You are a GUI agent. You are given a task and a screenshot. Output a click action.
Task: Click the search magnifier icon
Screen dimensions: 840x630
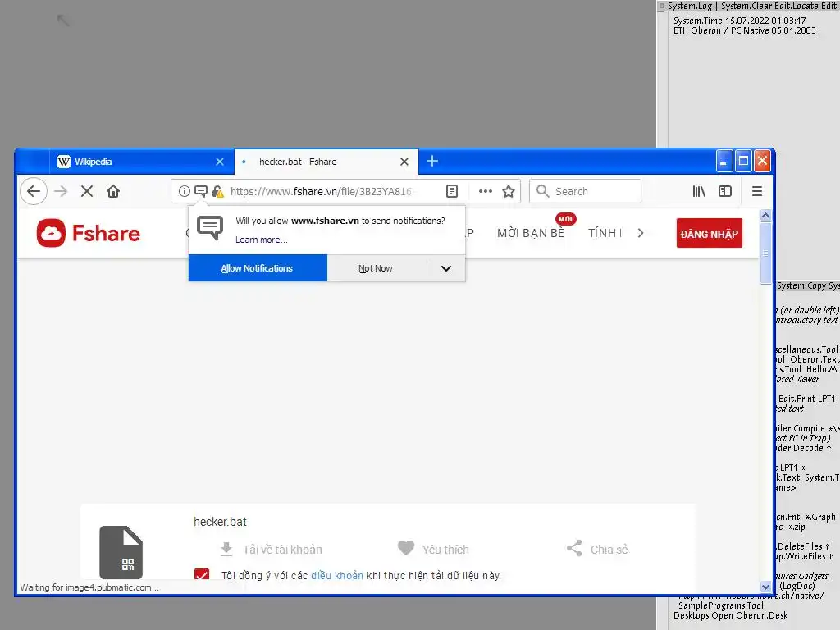tap(543, 191)
